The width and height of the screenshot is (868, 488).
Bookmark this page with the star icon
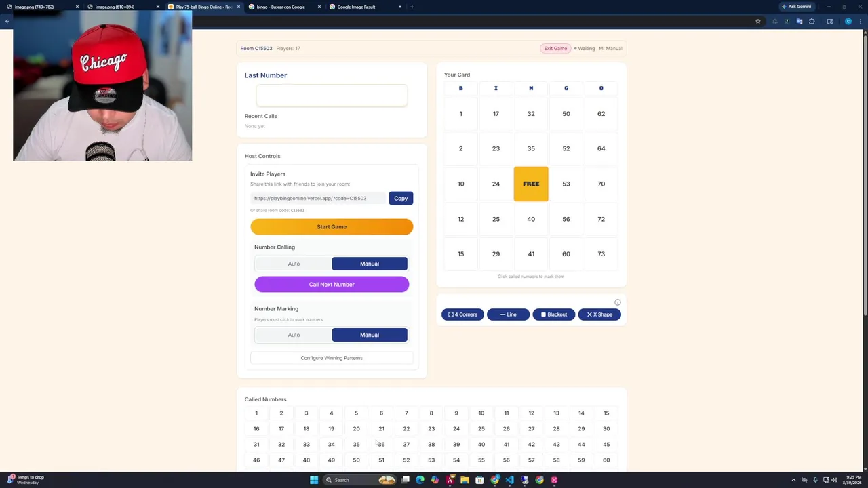pyautogui.click(x=758, y=21)
